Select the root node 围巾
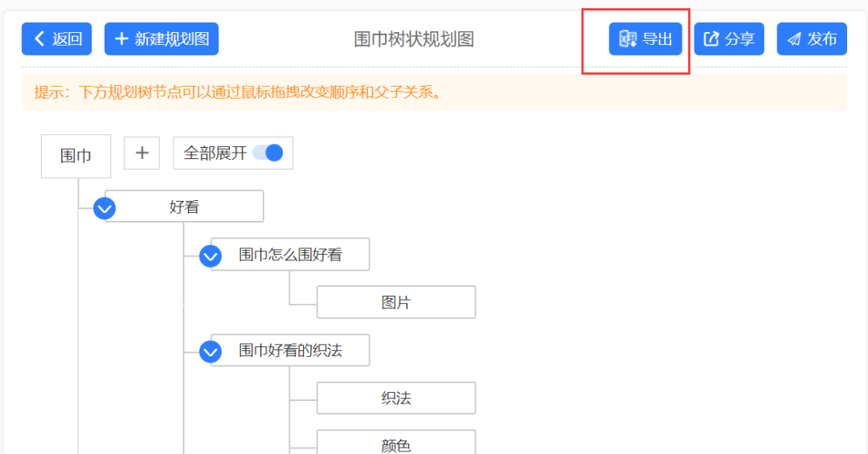Image resolution: width=868 pixels, height=454 pixels. click(x=76, y=156)
